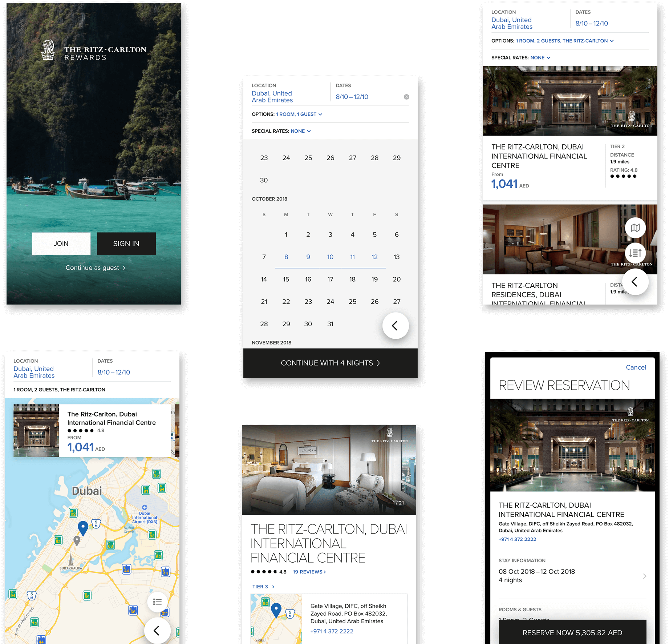669x644 pixels.
Task: Pick October 1 in calendar
Action: (286, 235)
